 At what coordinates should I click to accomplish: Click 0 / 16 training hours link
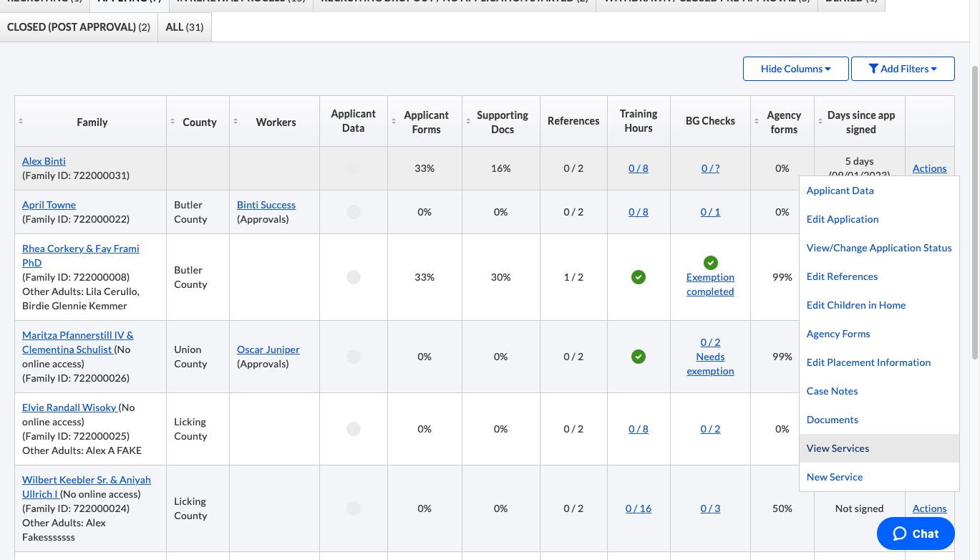coord(639,508)
